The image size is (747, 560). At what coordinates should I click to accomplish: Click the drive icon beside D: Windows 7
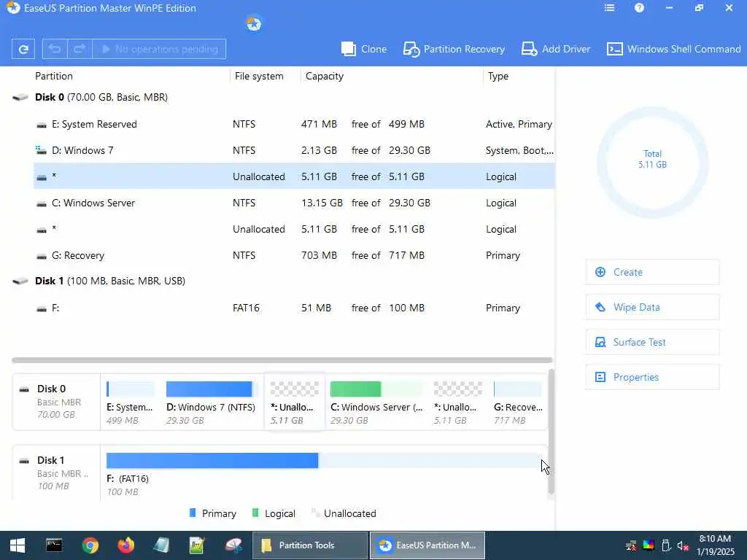42,150
